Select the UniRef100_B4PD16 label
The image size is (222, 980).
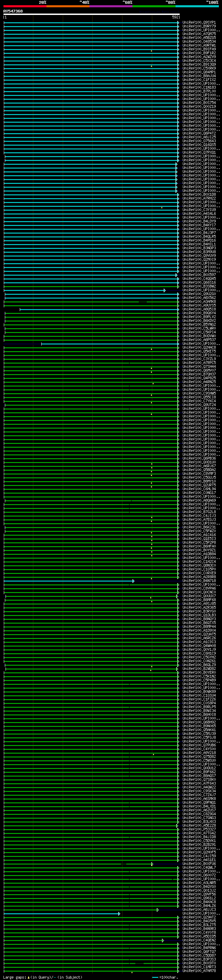199,241
